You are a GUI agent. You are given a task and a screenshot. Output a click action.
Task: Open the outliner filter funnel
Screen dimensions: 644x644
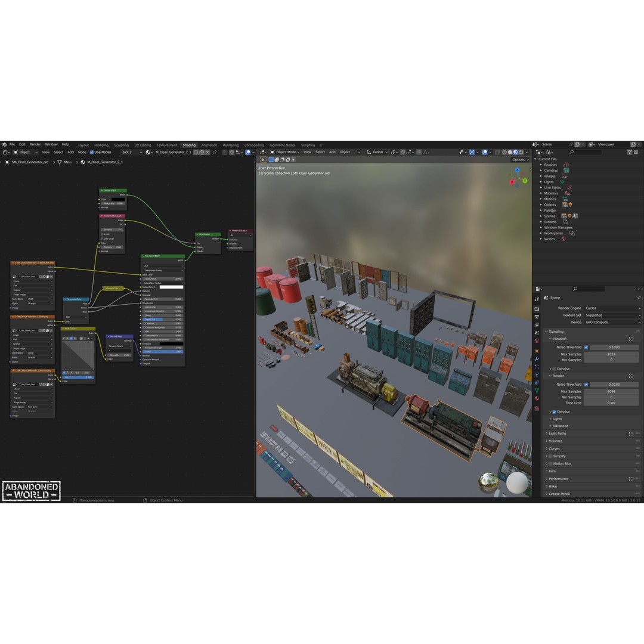(630, 152)
